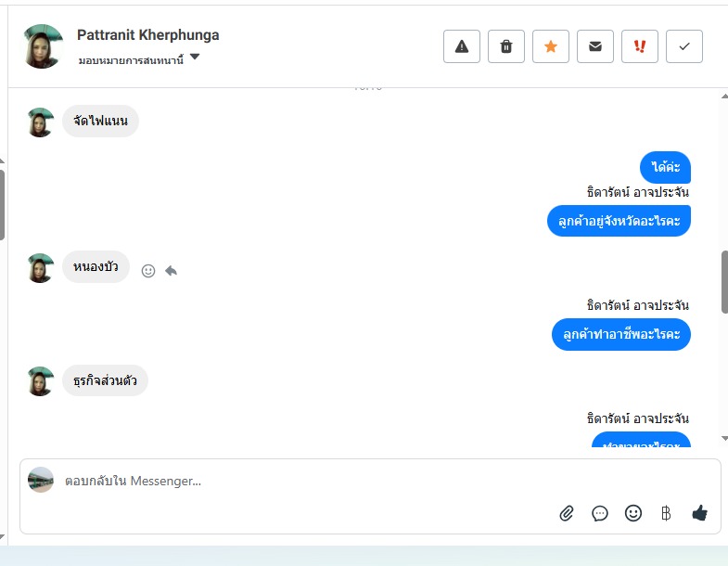Open the Pattranit Kherphunga contact name
Viewport: 728px width, 566px height.
[x=148, y=35]
